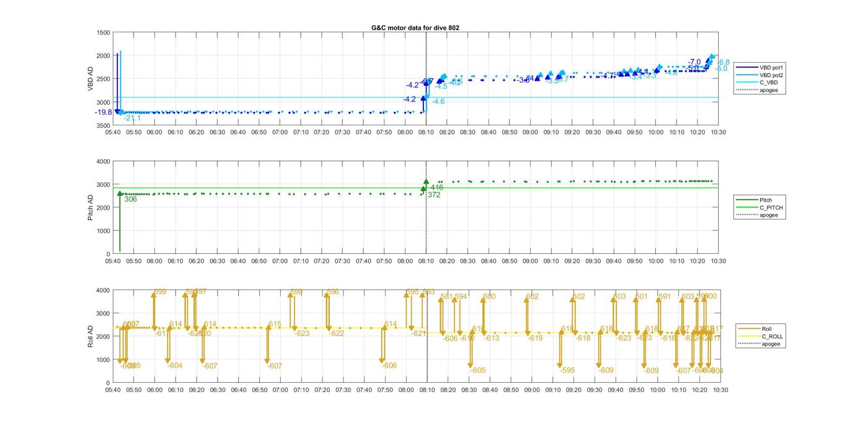Image resolution: width=868 pixels, height=430 pixels.
Task: Click the "-621" roll data label
Action: pyautogui.click(x=419, y=333)
